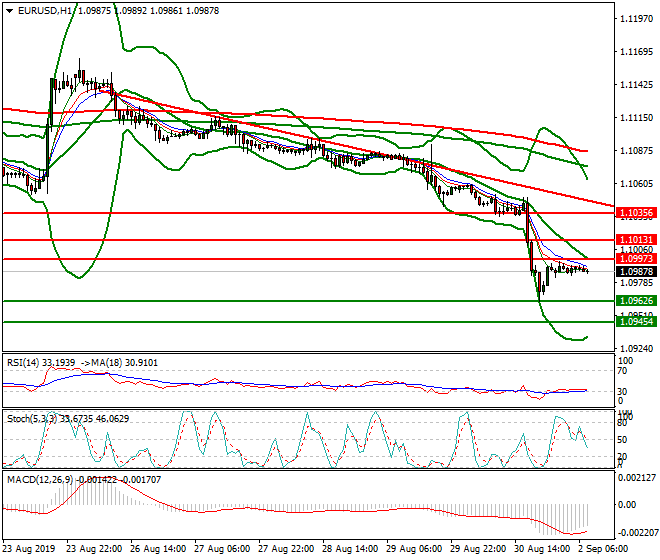Click the 1.10605 value on price scale

tap(636, 183)
